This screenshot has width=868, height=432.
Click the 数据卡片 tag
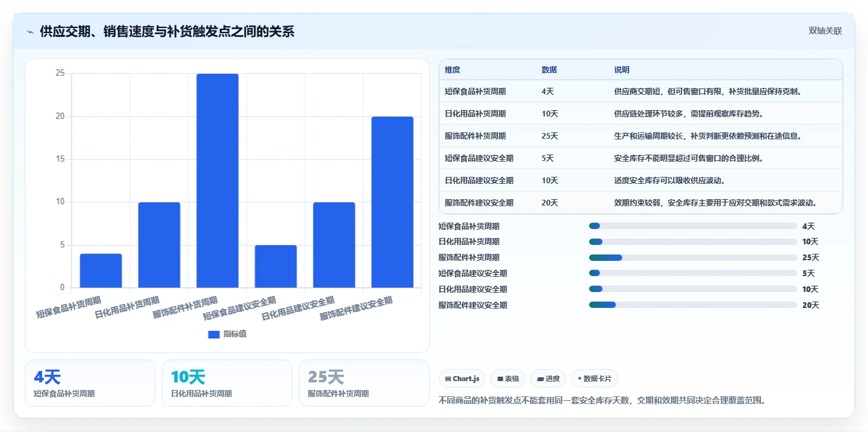[x=594, y=379]
